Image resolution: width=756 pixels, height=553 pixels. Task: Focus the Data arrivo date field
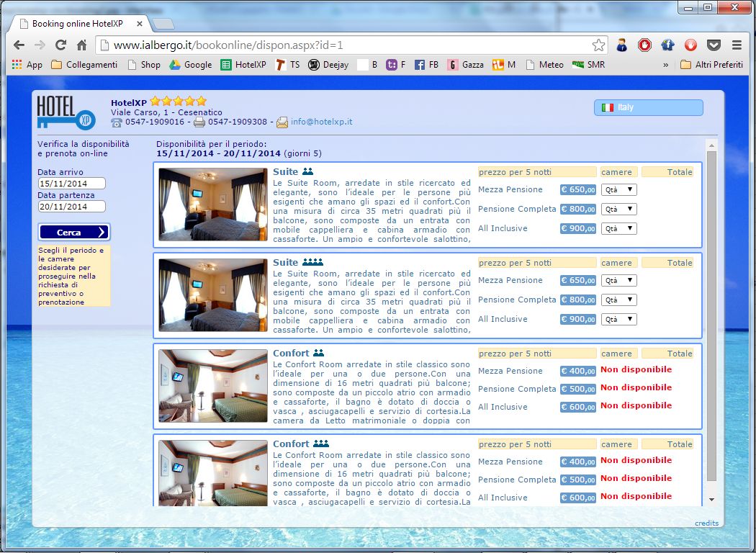point(71,183)
